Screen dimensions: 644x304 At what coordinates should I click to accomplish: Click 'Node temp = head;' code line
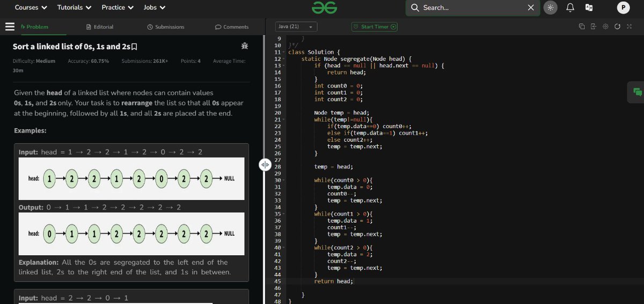pyautogui.click(x=341, y=113)
